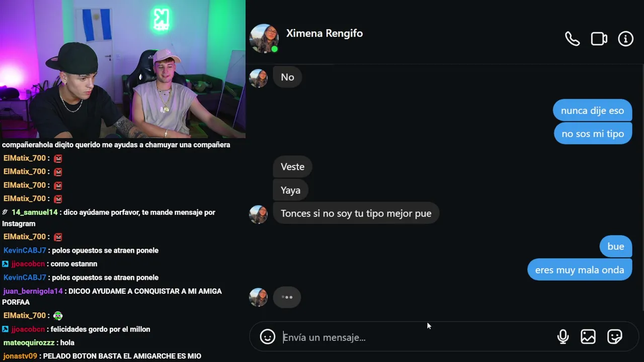
Task: Click the 14_samuel14 chat username
Action: click(35, 212)
